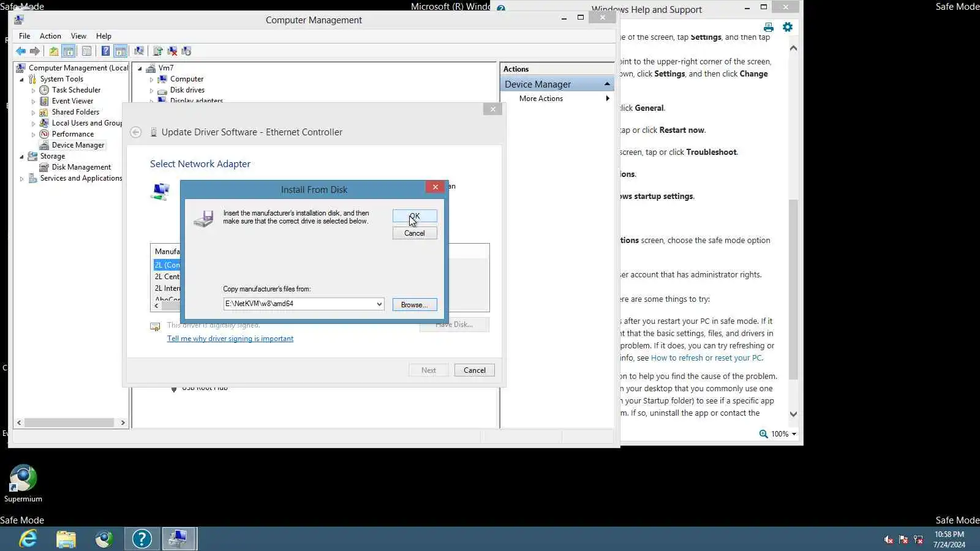
Task: Click the Action Center flag tray icon
Action: [903, 539]
